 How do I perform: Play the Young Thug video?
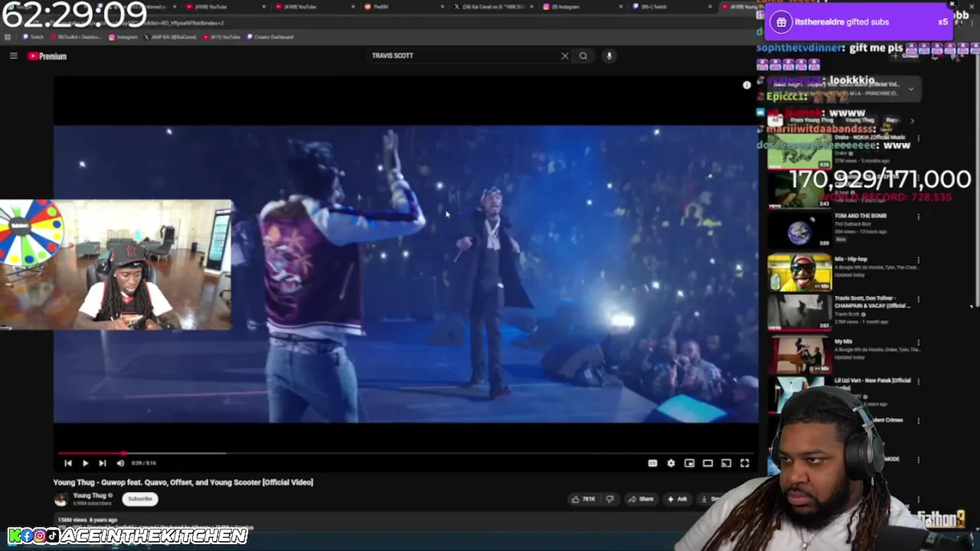click(x=85, y=463)
